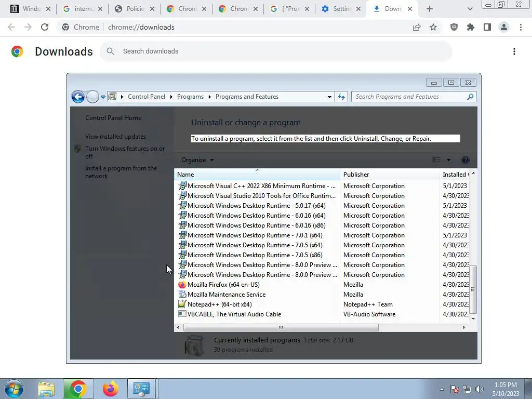Reload the Chrome downloads page
532x399 pixels.
(x=45, y=27)
